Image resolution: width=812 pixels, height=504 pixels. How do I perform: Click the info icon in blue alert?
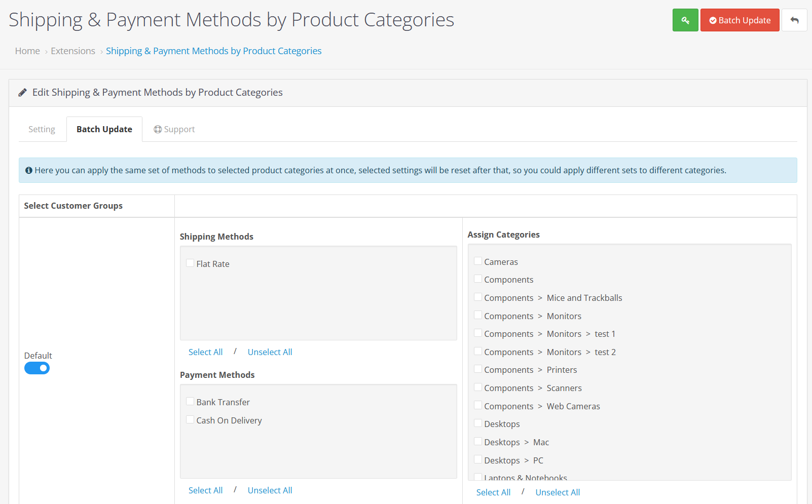click(29, 170)
